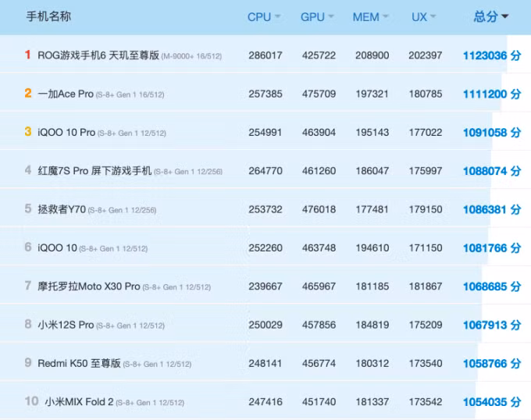Select CPU score 286017
The width and height of the screenshot is (531, 420).
[x=265, y=55]
